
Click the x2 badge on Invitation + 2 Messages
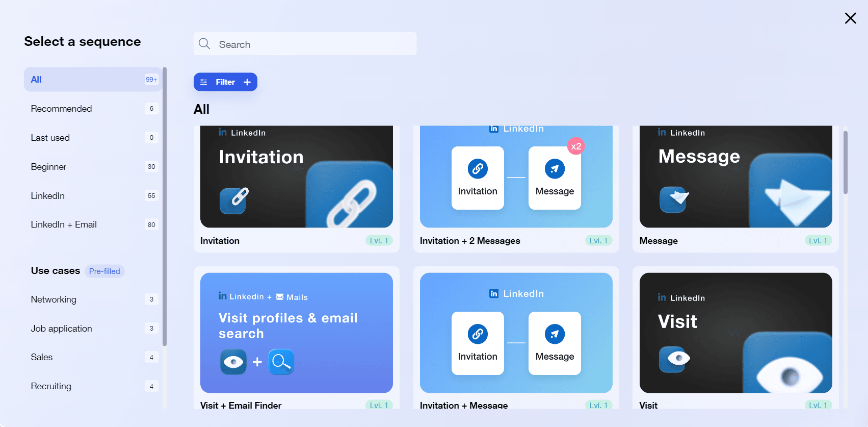576,146
